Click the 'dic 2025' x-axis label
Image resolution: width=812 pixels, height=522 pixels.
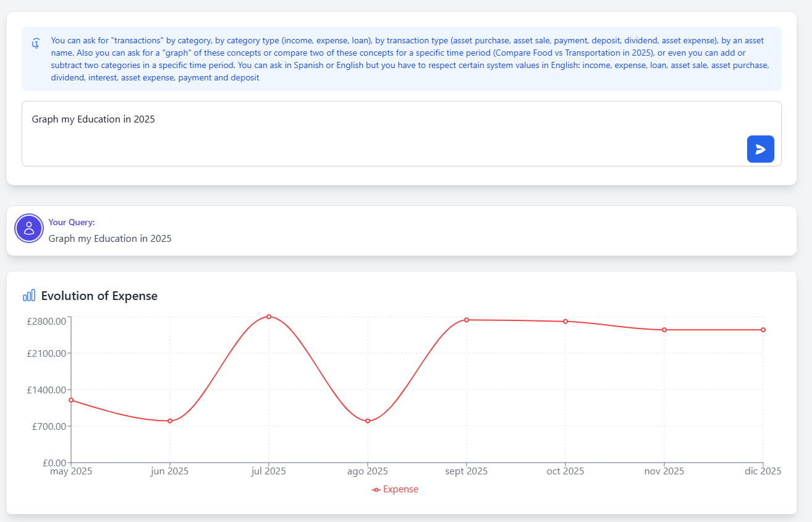[x=763, y=471]
